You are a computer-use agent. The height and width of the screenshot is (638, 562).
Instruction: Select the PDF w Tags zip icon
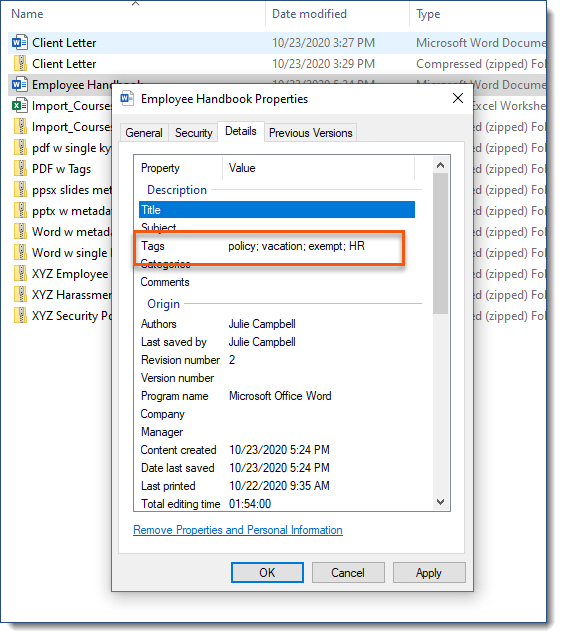(20, 168)
